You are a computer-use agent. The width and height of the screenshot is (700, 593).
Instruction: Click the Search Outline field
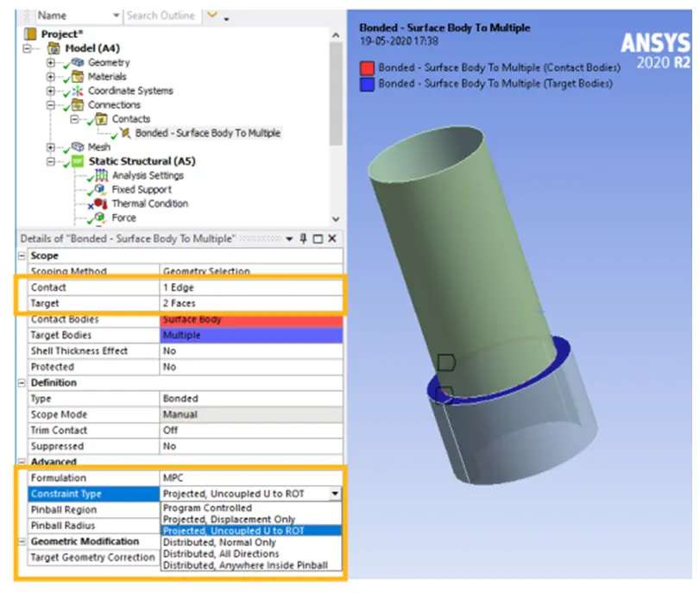pyautogui.click(x=161, y=16)
